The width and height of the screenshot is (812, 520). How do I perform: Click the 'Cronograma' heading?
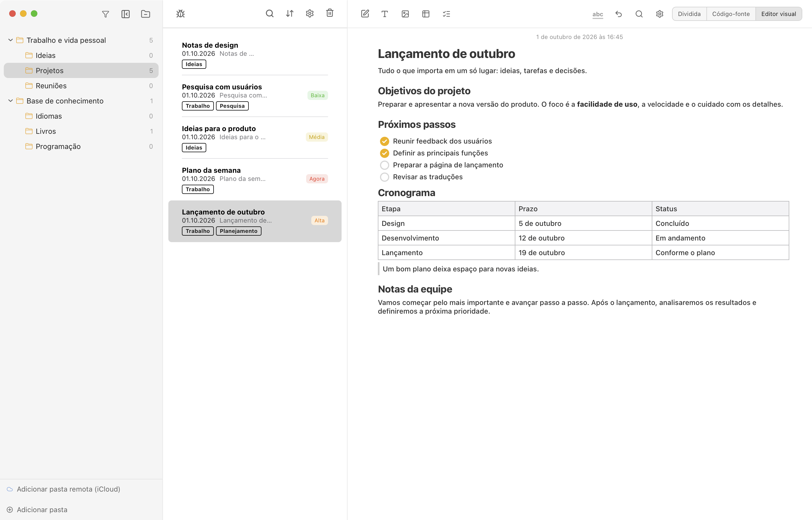407,193
